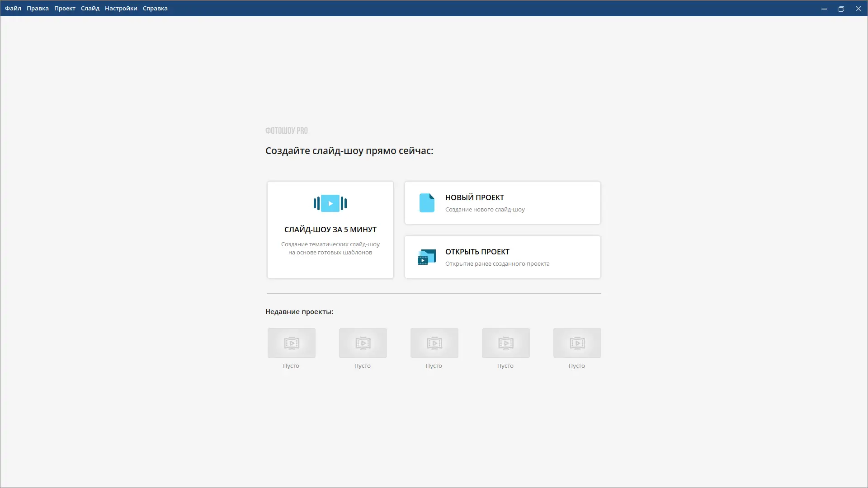Screen dimensions: 868x488
Task: Click the blue document icon for new project
Action: pyautogui.click(x=427, y=203)
